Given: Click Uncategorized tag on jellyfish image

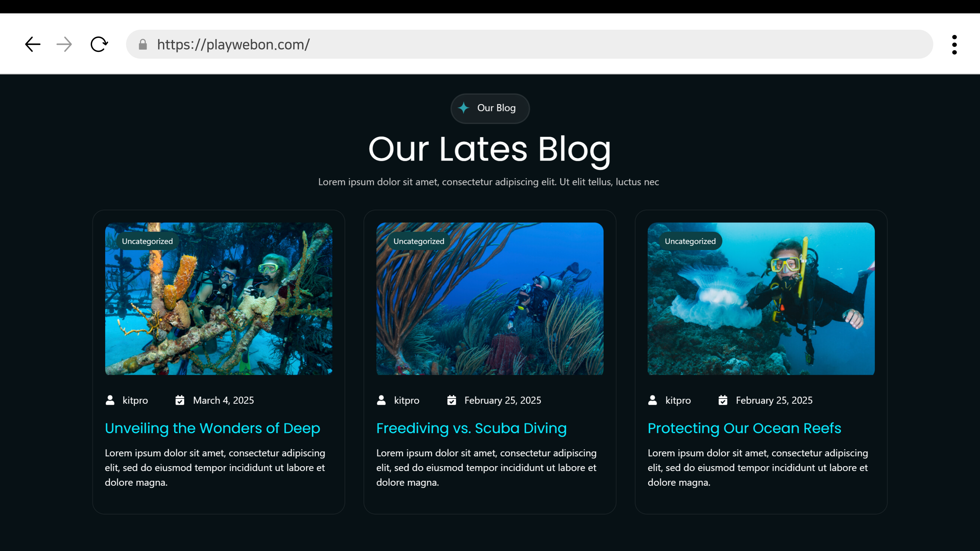Looking at the screenshot, I should click(x=690, y=241).
